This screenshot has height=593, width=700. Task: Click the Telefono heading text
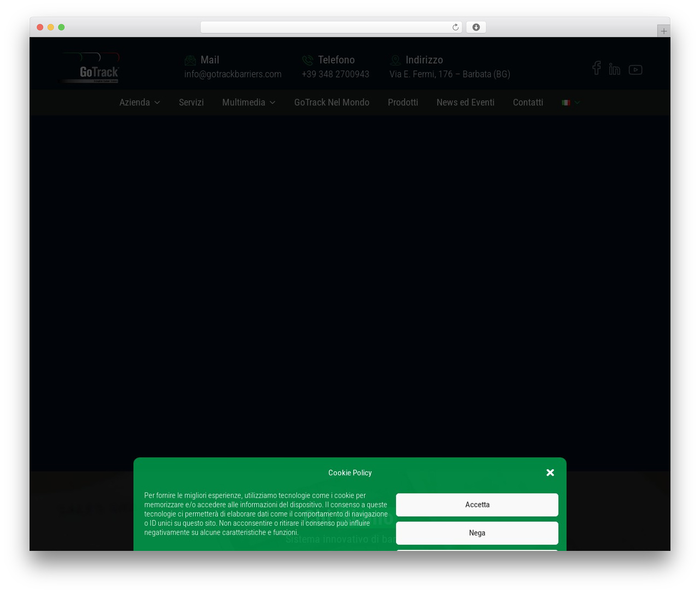pyautogui.click(x=336, y=60)
